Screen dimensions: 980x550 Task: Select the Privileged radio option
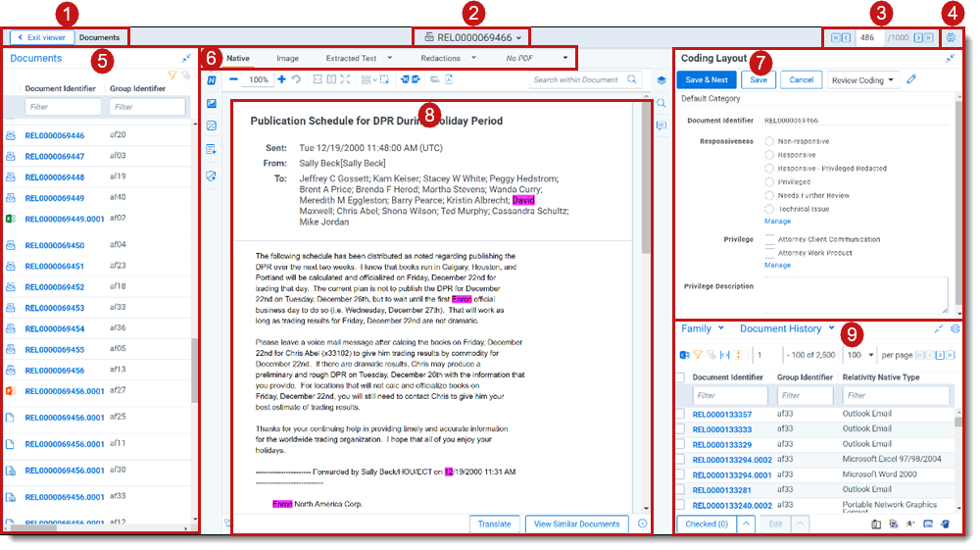769,182
